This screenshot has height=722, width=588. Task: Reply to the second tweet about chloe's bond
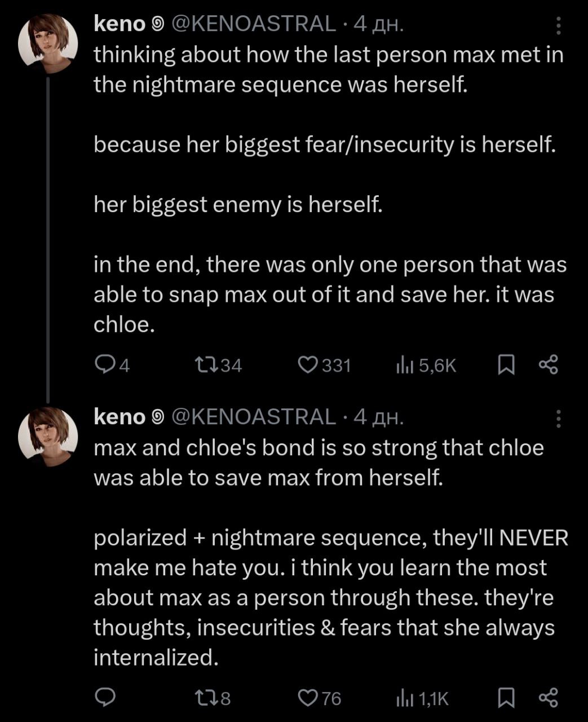(104, 698)
